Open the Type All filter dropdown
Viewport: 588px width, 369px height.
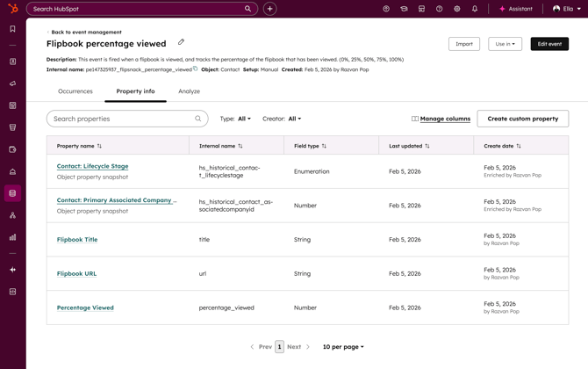(x=244, y=119)
